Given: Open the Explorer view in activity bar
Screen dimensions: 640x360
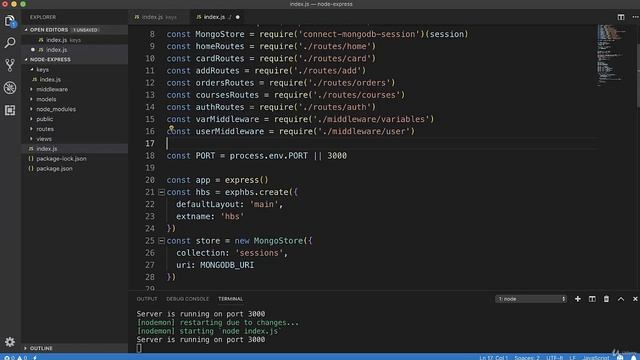Looking at the screenshot, I should 10,21.
